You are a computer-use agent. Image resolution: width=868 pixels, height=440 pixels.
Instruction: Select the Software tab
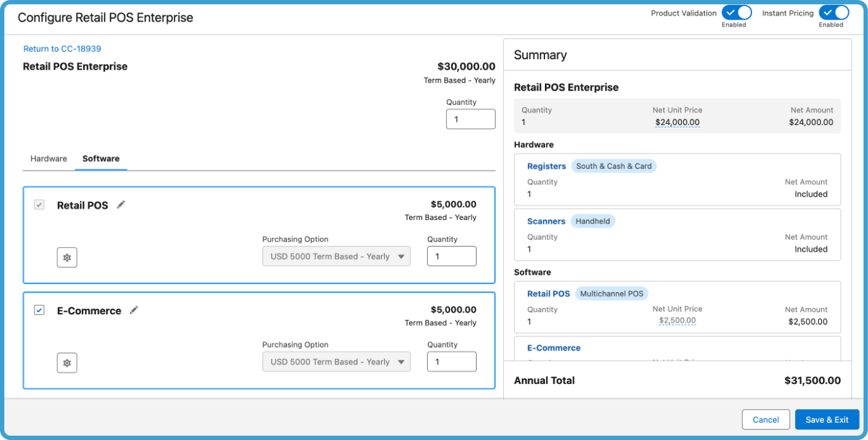click(101, 158)
